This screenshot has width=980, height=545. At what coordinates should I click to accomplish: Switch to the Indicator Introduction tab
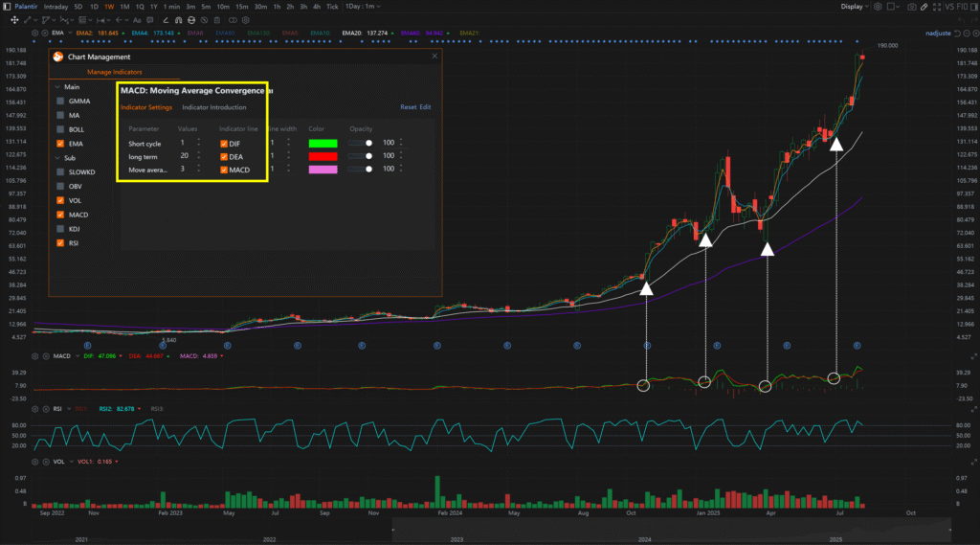tap(213, 107)
